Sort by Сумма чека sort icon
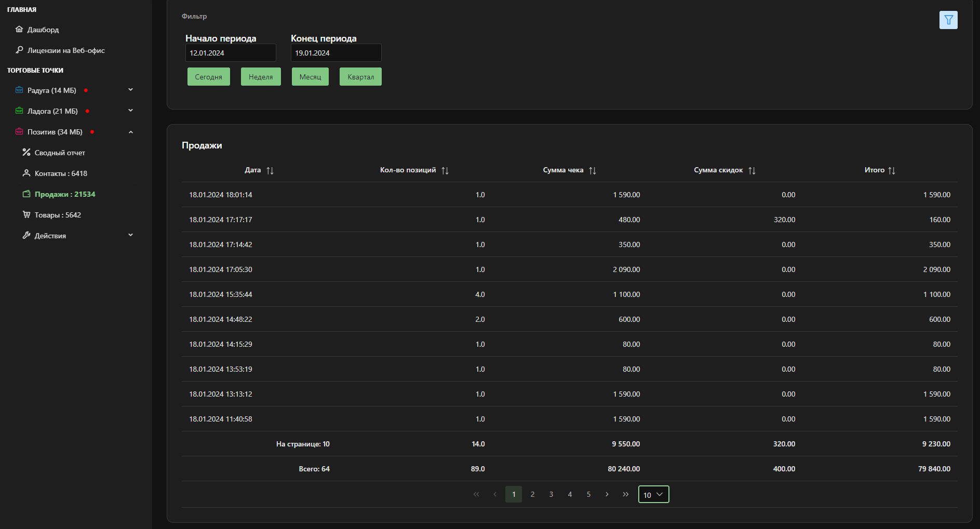Screen dimensions: 980x529 click(593, 171)
